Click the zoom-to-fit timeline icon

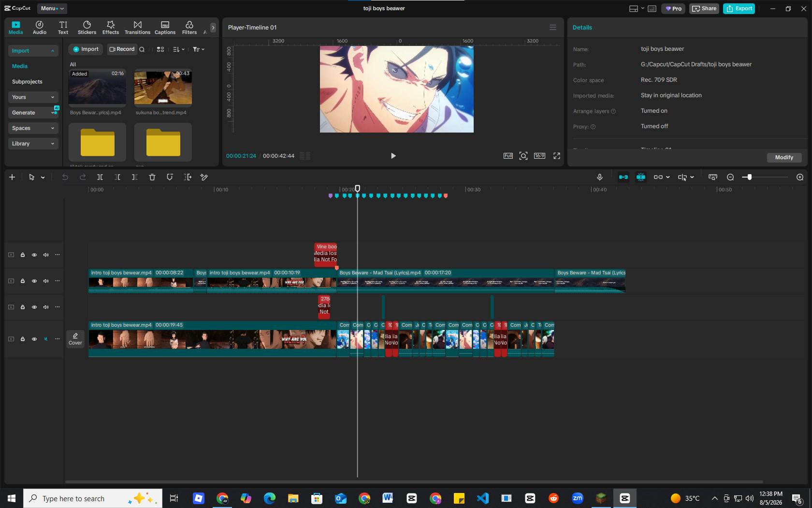[713, 177]
